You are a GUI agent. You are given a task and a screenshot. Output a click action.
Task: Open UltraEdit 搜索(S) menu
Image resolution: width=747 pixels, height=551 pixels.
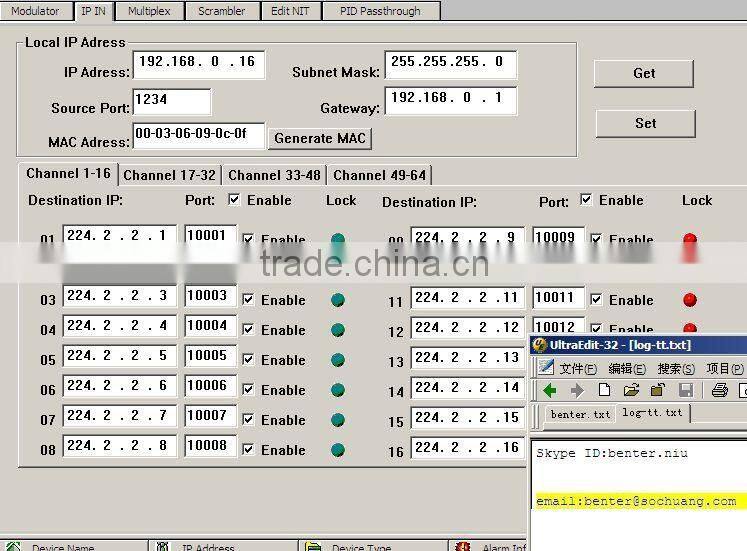(x=676, y=369)
